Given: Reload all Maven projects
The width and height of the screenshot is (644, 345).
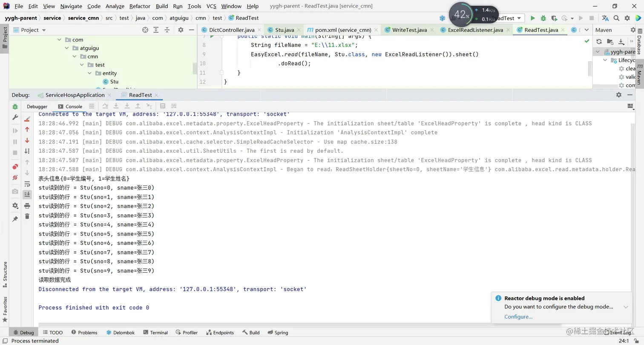Looking at the screenshot, I should coord(599,41).
